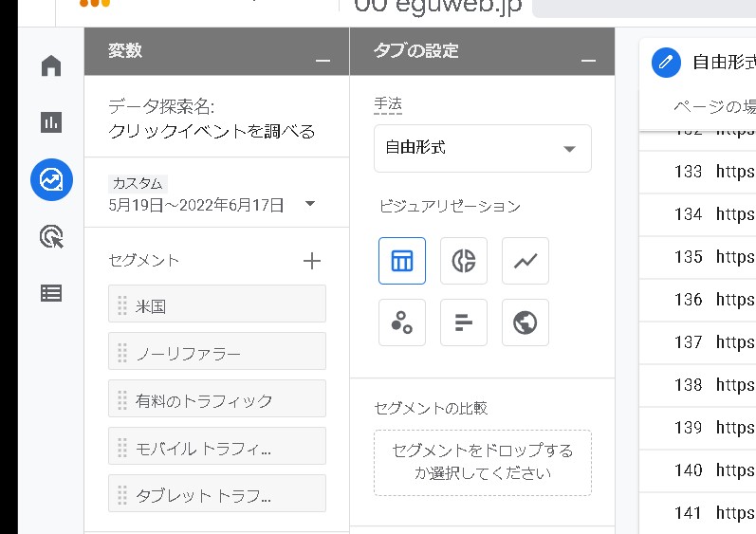
Task: Select the 米国 segment
Action: click(x=217, y=304)
